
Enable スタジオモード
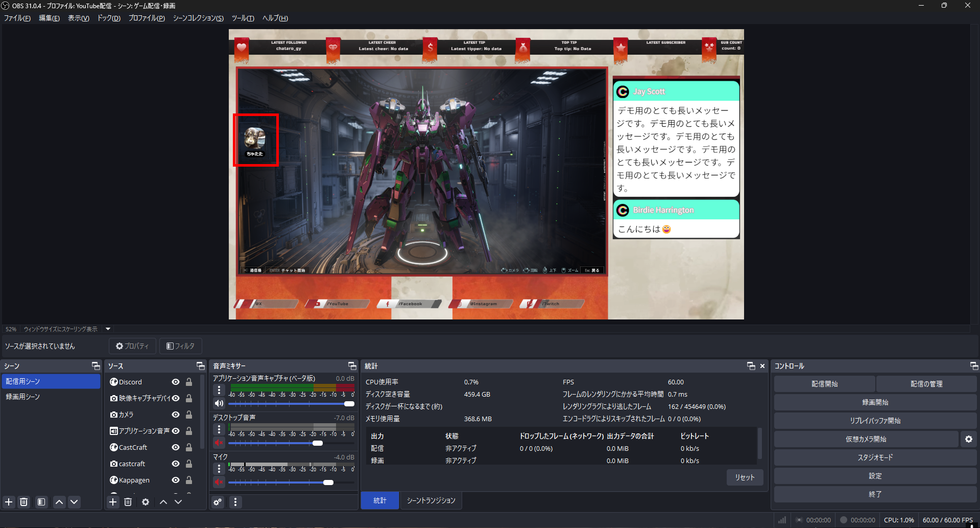[x=875, y=457]
